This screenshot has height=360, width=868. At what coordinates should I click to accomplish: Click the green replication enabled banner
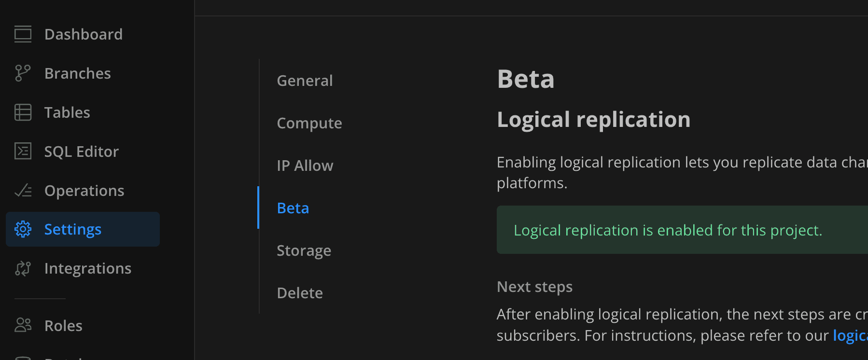tap(668, 230)
